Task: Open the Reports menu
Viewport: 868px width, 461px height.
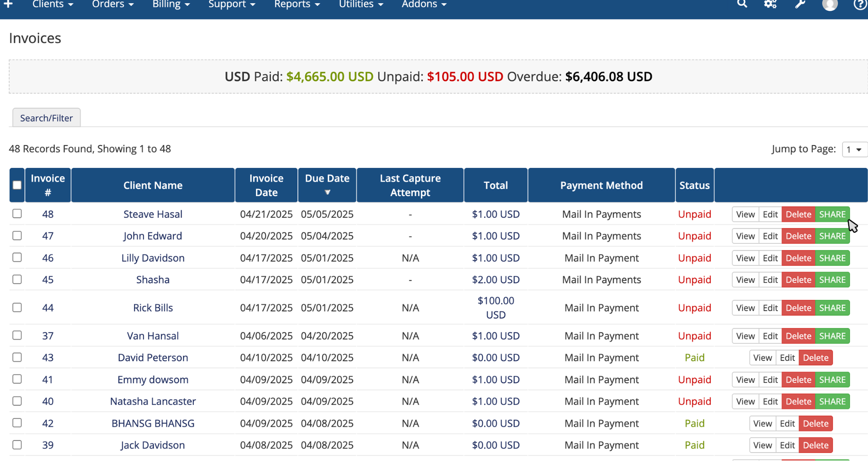Action: [x=297, y=4]
